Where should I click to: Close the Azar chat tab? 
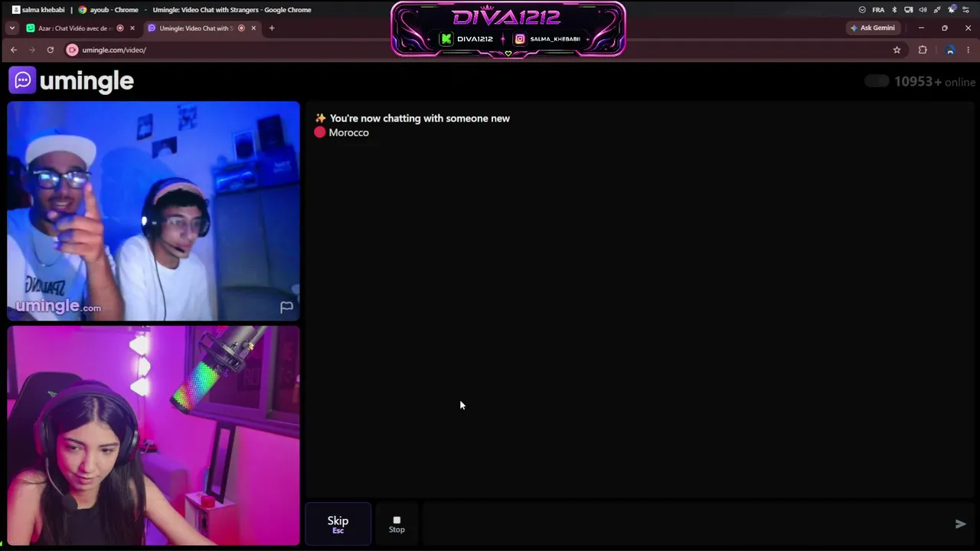click(132, 28)
